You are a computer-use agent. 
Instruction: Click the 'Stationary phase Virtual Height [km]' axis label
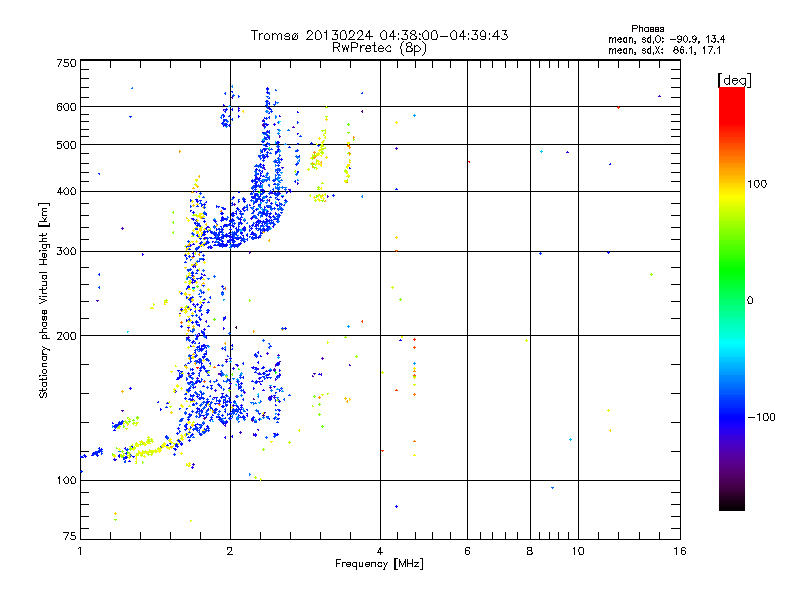(x=44, y=301)
